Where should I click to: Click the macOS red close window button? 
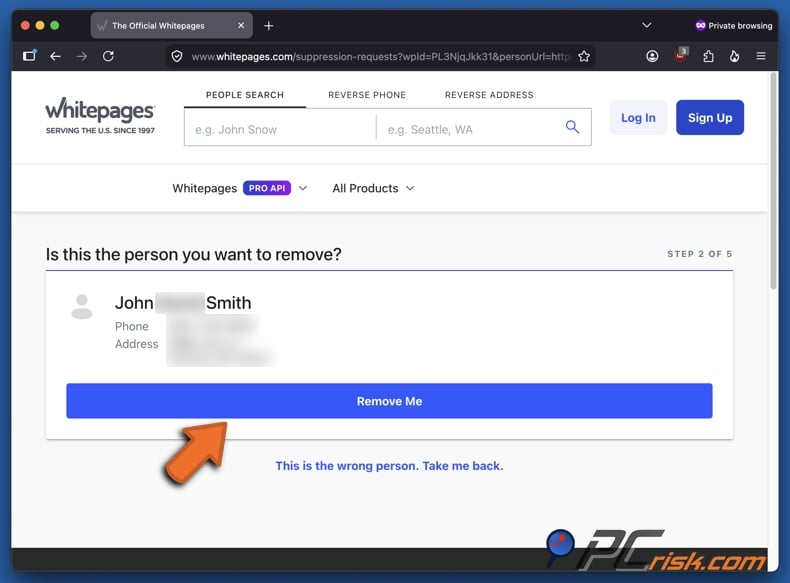click(25, 25)
